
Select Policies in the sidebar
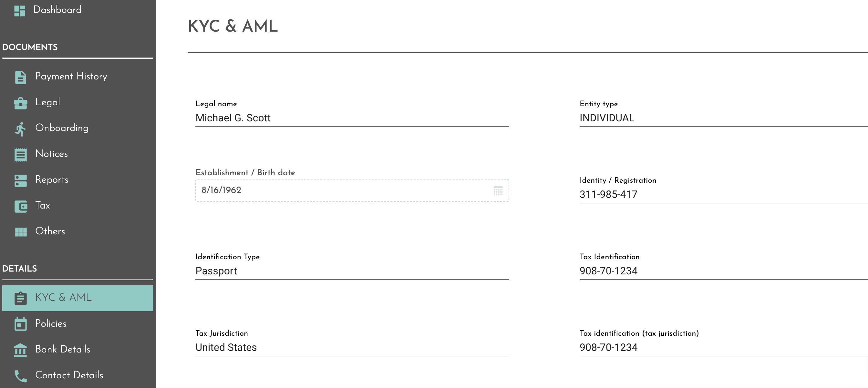click(51, 324)
